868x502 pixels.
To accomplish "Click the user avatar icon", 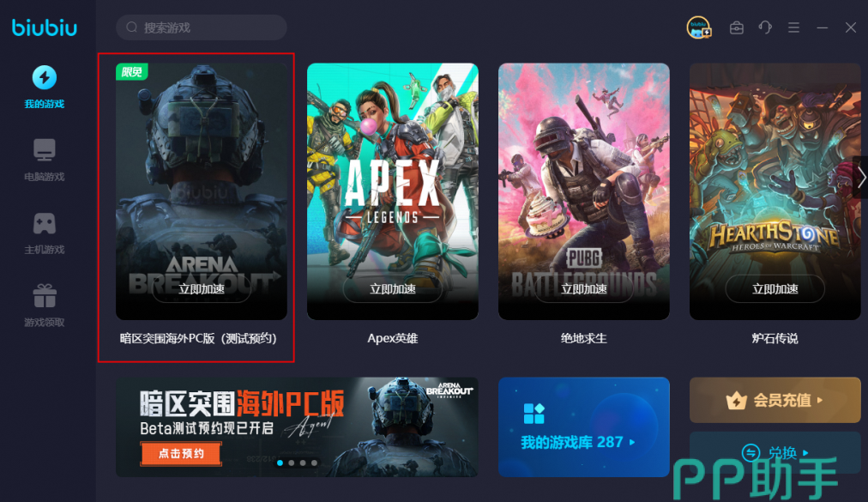I will (x=699, y=27).
